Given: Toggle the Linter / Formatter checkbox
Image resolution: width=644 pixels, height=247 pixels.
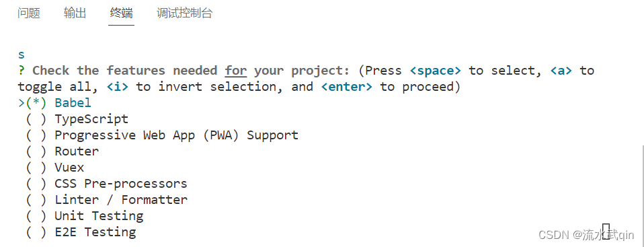Looking at the screenshot, I should 36,200.
